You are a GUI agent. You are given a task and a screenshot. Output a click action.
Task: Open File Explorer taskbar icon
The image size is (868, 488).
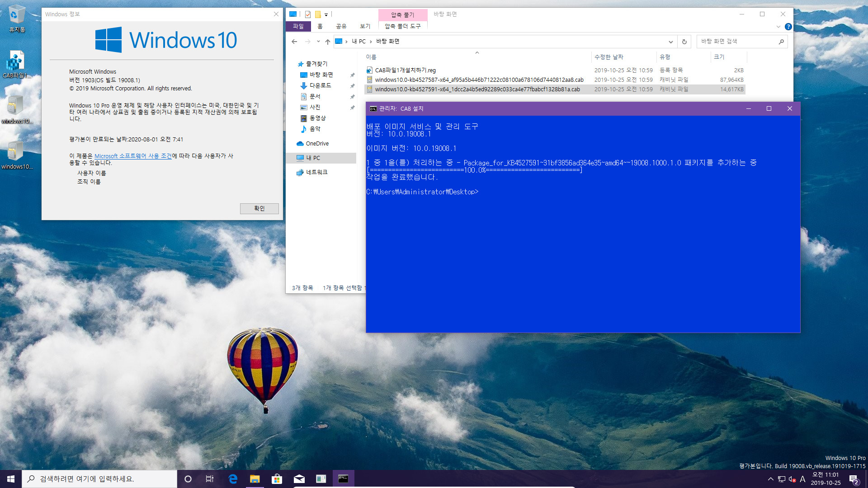coord(255,479)
